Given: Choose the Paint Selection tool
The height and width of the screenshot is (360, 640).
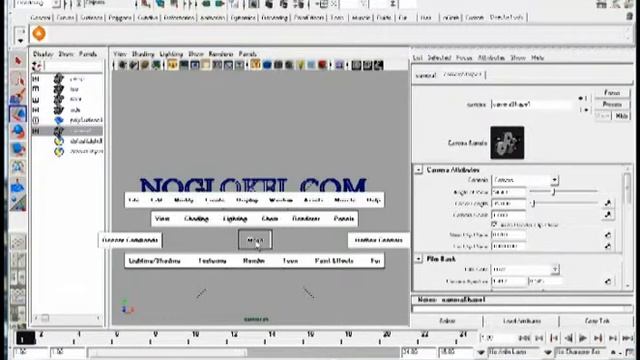Looking at the screenshot, I should (18, 96).
